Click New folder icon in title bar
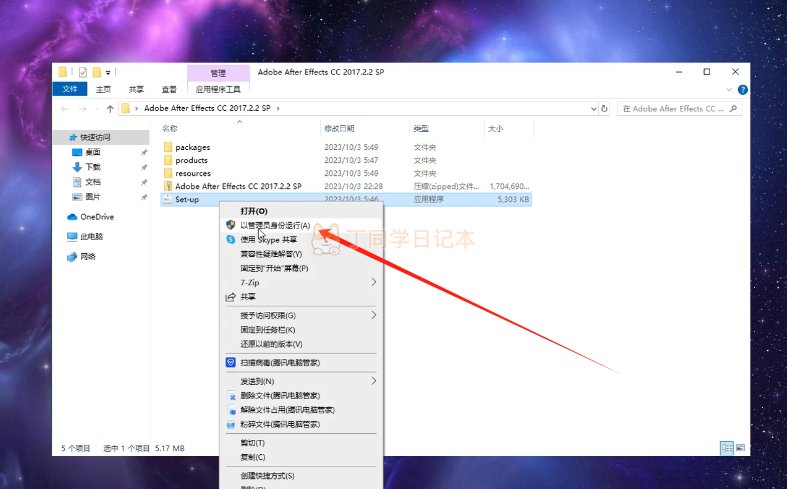Screen dimensions: 787x489 coord(97,72)
